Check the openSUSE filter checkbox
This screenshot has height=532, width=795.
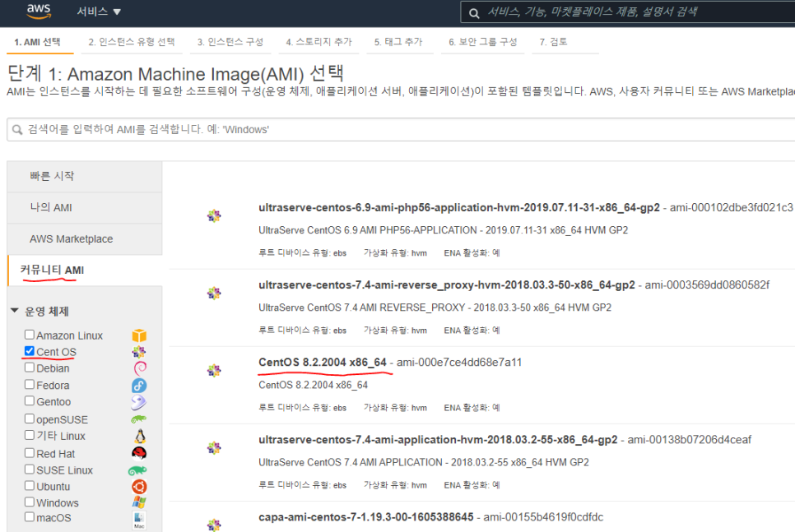[30, 419]
